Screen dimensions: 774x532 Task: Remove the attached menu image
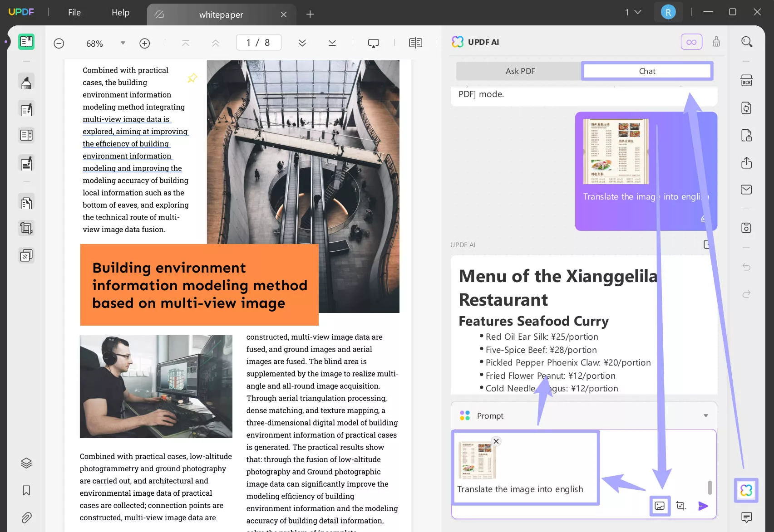click(496, 441)
